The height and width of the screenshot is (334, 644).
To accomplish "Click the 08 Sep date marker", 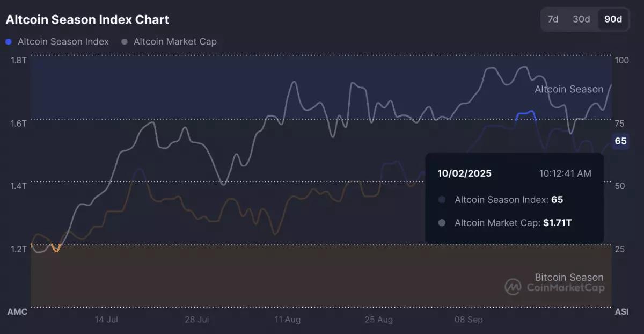I will point(469,320).
